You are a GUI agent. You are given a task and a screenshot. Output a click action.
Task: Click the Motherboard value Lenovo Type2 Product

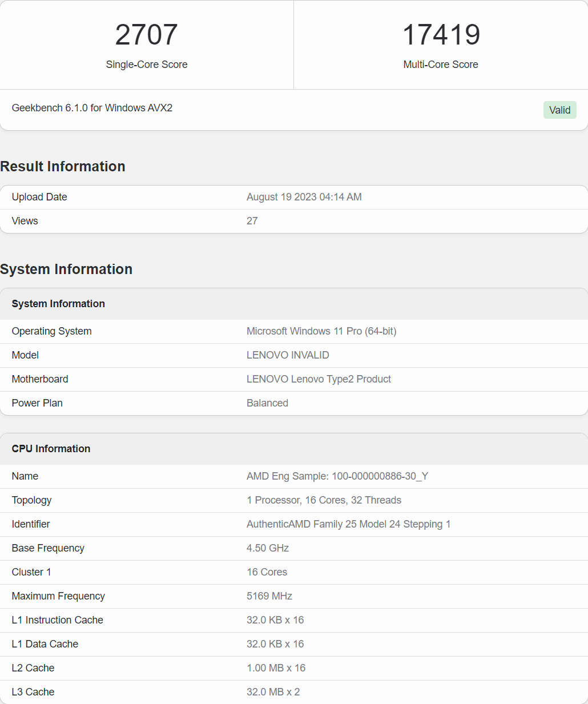319,379
